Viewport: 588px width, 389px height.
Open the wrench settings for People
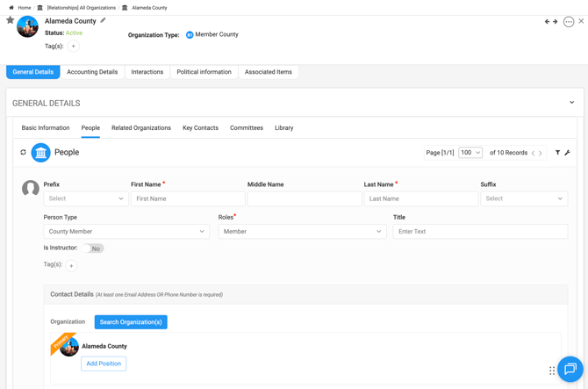567,153
